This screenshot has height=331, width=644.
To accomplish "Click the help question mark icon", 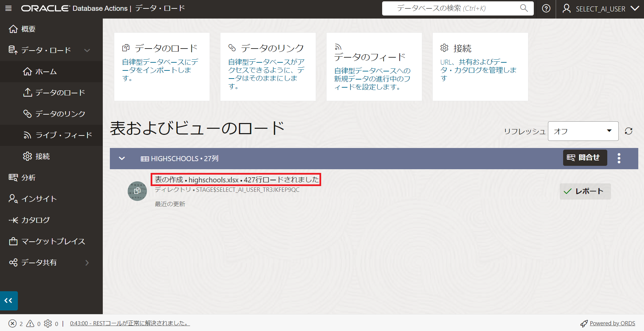I will tap(546, 8).
